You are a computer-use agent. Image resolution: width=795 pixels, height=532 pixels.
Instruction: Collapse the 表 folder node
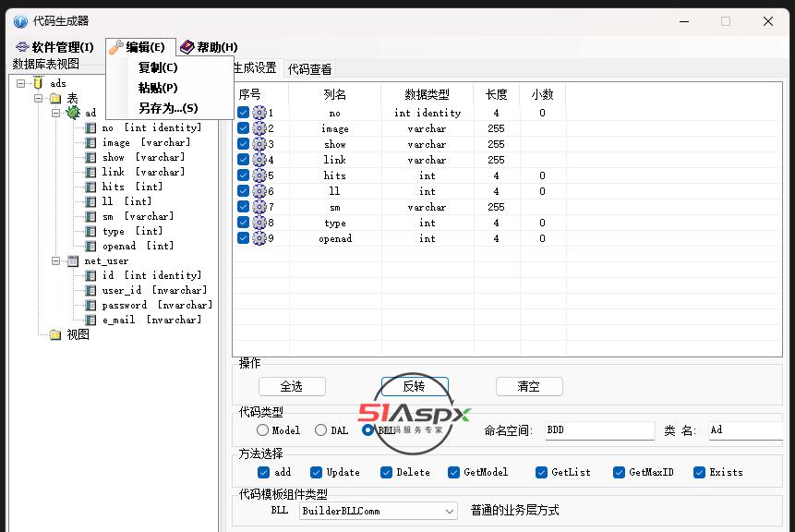[39, 98]
